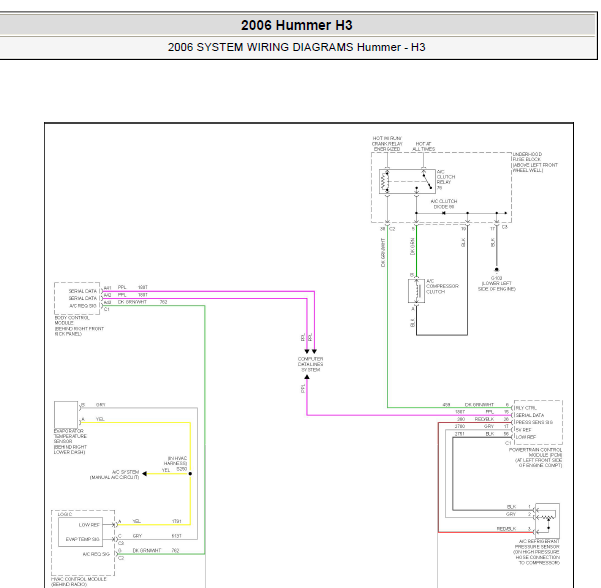Click the A/C clutch relay coil symbol
The width and height of the screenshot is (601, 588).
(384, 182)
